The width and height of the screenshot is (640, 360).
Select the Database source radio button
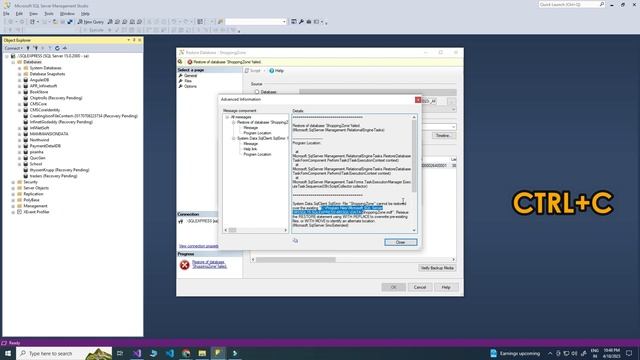(257, 92)
